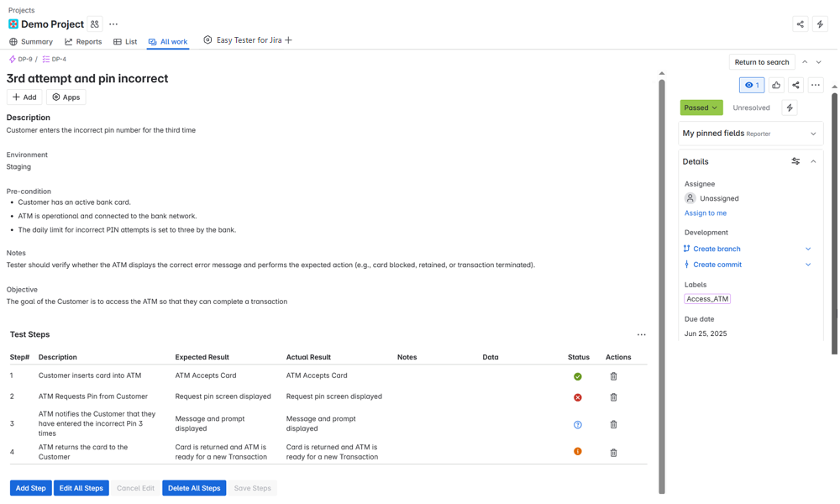Delete step 4 with trash icon
This screenshot has height=504, width=840.
coord(614,453)
